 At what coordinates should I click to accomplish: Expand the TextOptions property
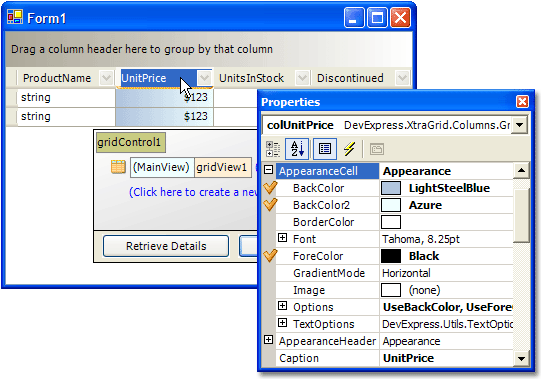283,323
